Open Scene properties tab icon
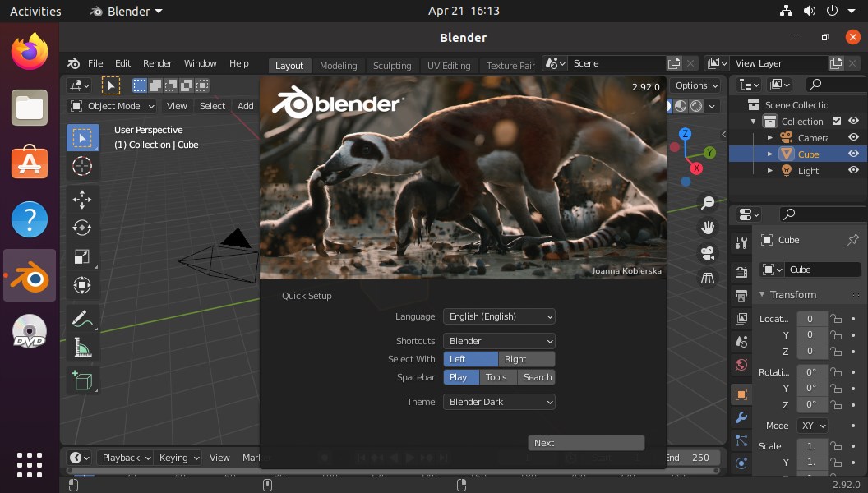The width and height of the screenshot is (868, 493). [x=741, y=341]
